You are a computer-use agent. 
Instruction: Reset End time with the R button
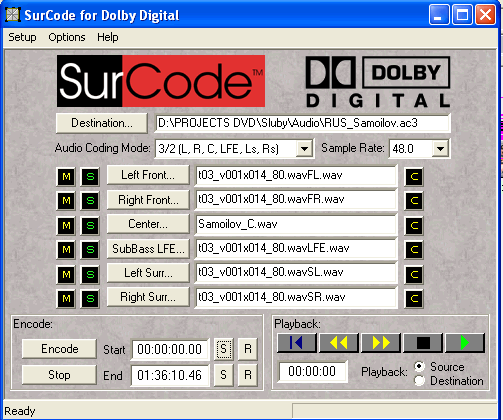tap(247, 375)
